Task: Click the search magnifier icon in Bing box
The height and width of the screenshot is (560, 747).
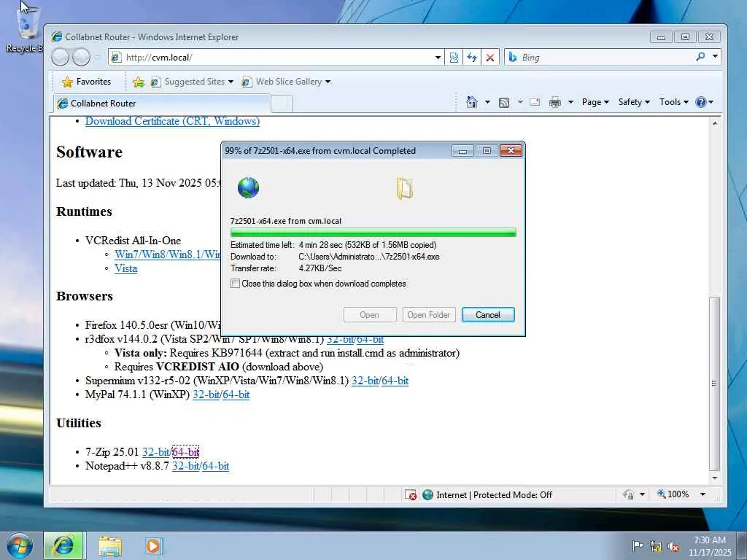Action: (x=700, y=57)
